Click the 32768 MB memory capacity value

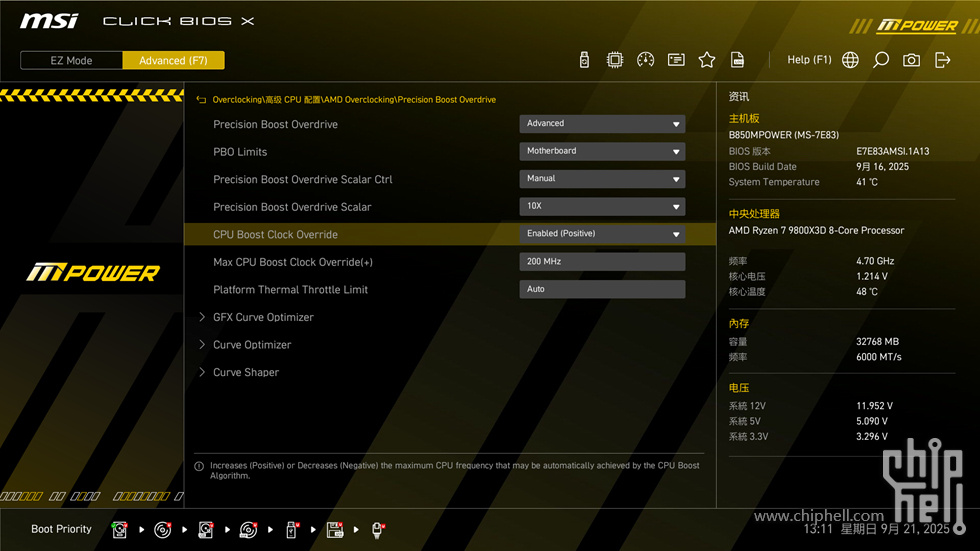(x=878, y=342)
